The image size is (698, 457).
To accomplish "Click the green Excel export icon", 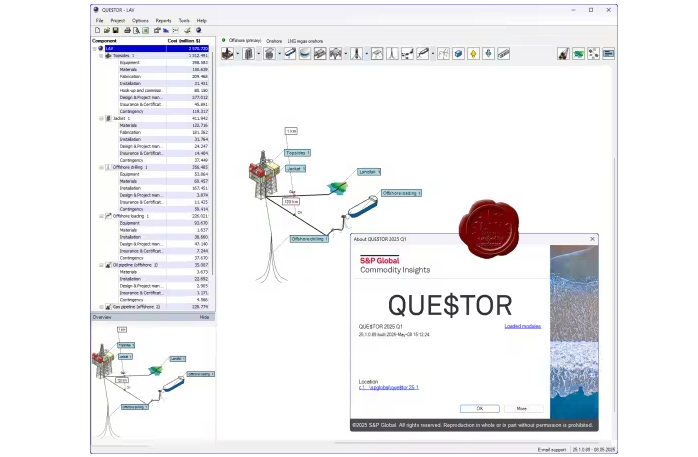I will pyautogui.click(x=146, y=30).
